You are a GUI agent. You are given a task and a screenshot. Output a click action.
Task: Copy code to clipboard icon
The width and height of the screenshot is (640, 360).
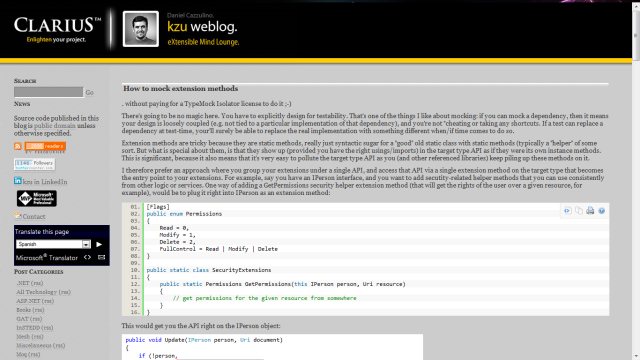coord(578,211)
